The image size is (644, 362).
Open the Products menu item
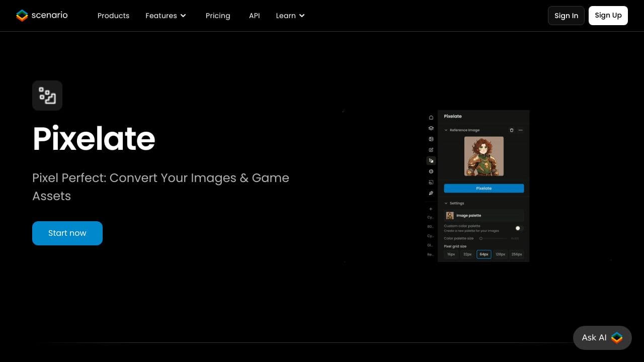pyautogui.click(x=113, y=16)
